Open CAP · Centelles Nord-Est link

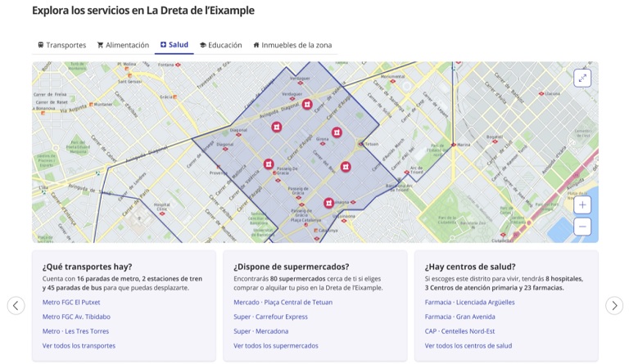click(x=459, y=331)
